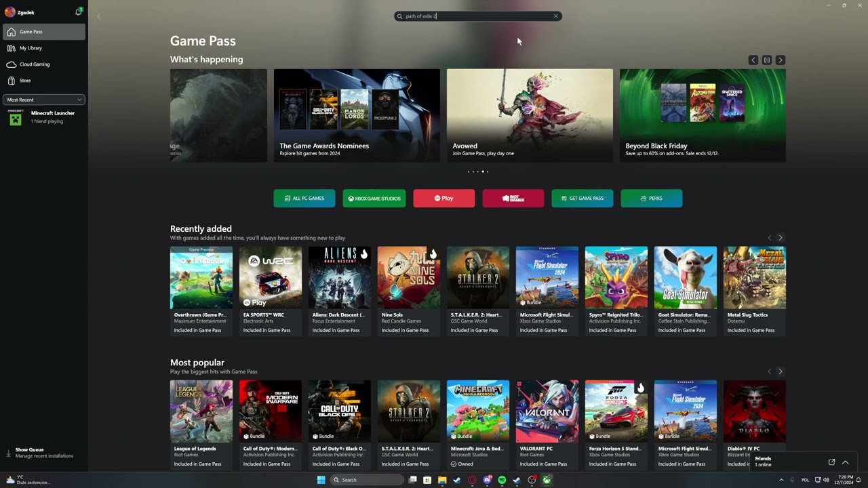
Task: Click the Friends 1 online label
Action: click(x=763, y=462)
